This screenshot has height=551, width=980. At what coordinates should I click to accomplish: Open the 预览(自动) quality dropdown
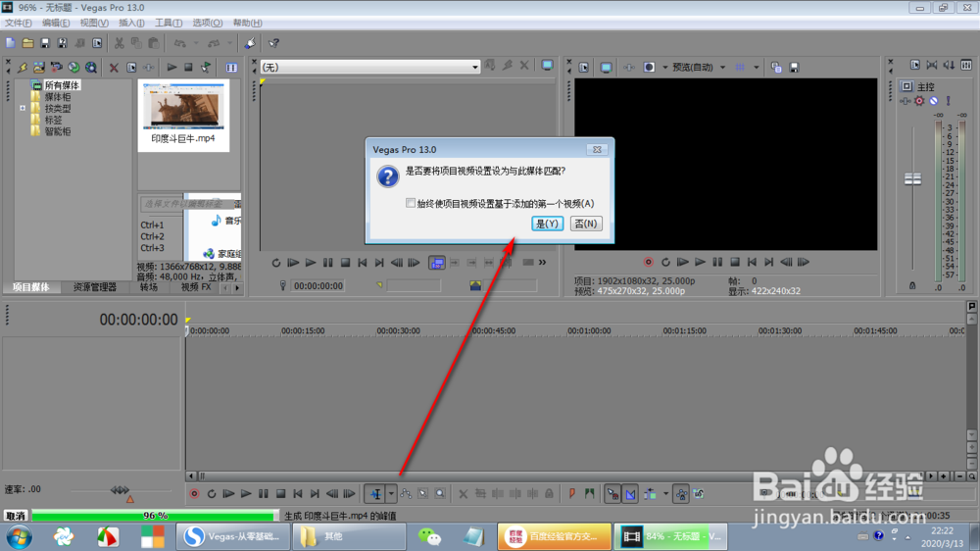698,67
